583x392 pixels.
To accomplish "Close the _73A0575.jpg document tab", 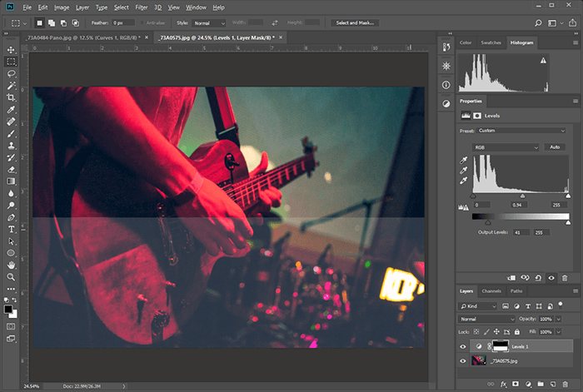I will [281, 37].
